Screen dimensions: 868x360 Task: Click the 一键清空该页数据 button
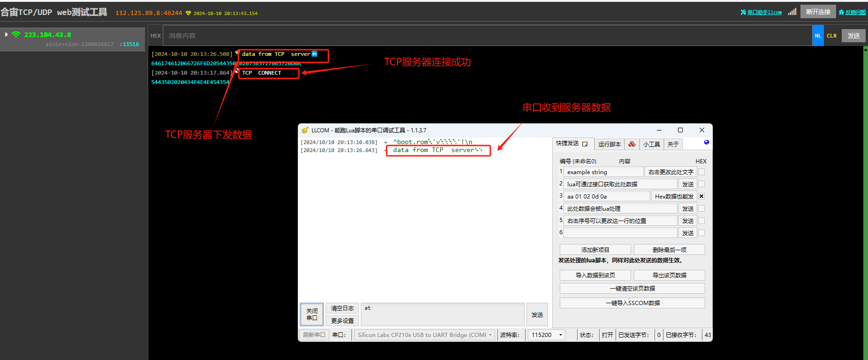(632, 288)
